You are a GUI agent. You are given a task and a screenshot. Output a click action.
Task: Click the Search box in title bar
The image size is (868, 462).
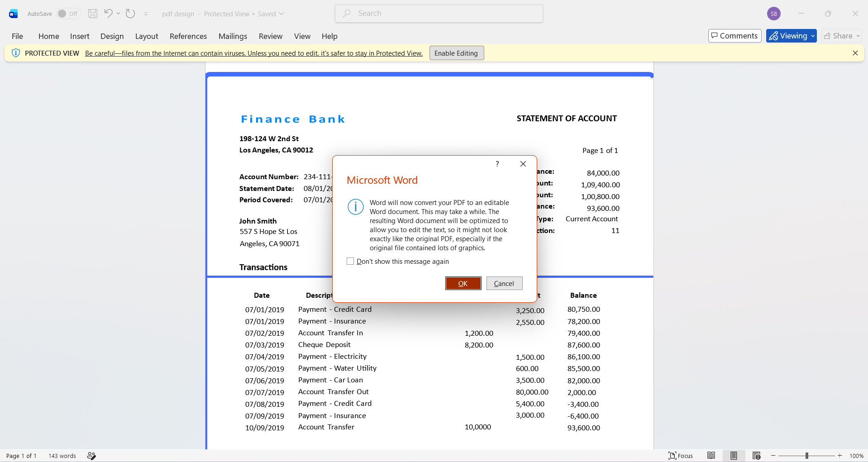(439, 14)
